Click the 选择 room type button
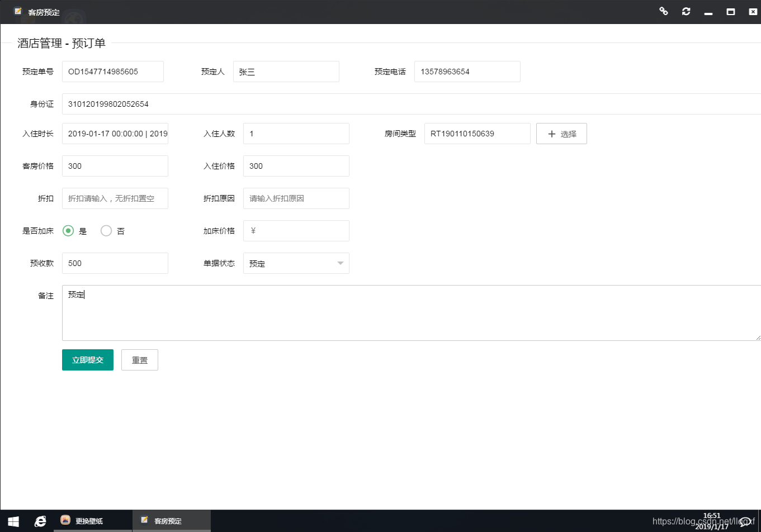 pyautogui.click(x=561, y=134)
